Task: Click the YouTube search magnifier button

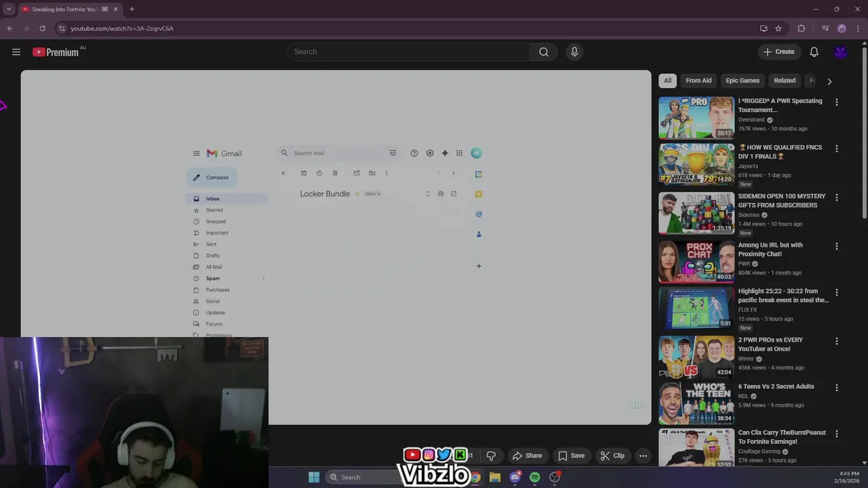Action: [544, 52]
